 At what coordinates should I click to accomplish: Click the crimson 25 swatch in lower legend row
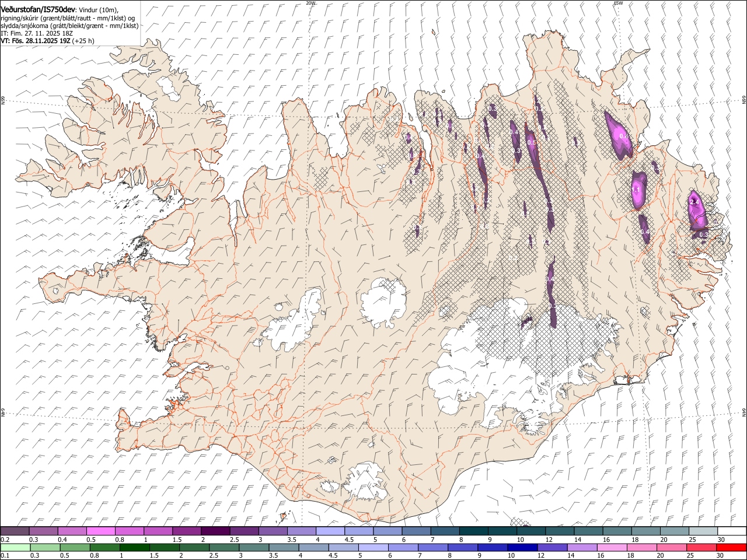click(701, 548)
